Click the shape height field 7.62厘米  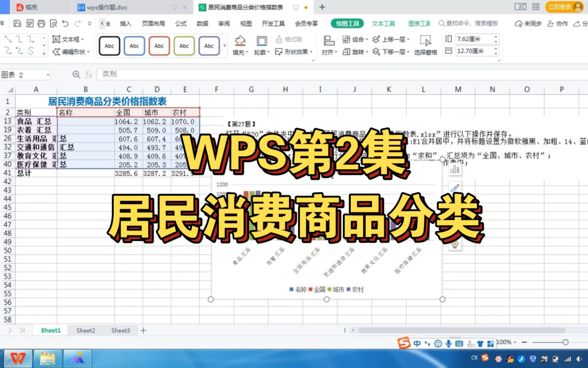click(x=475, y=39)
